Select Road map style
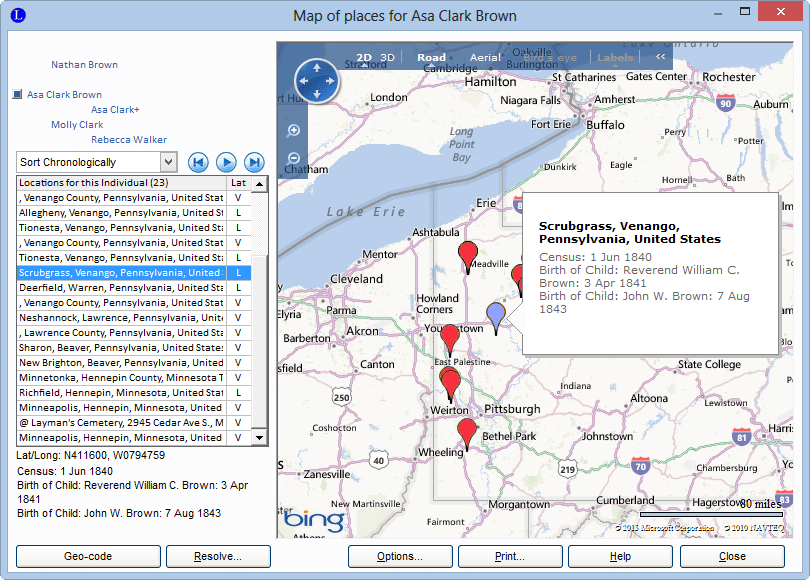The image size is (810, 580). point(431,57)
